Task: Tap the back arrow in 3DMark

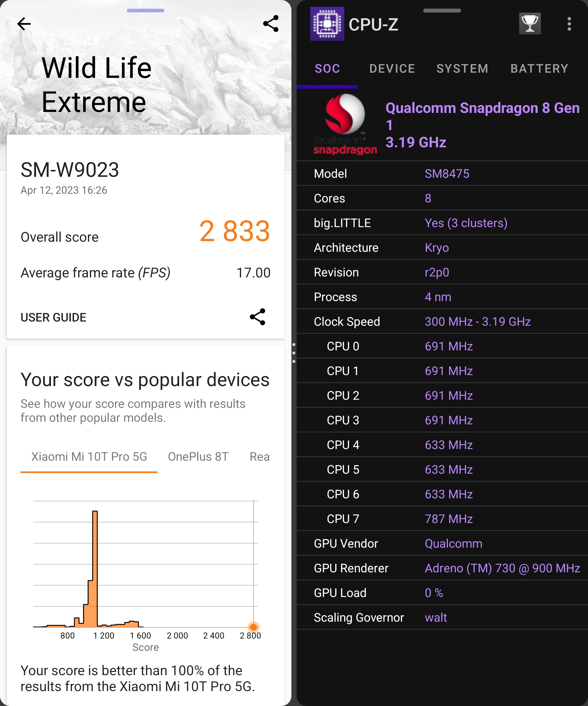Action: pyautogui.click(x=24, y=24)
